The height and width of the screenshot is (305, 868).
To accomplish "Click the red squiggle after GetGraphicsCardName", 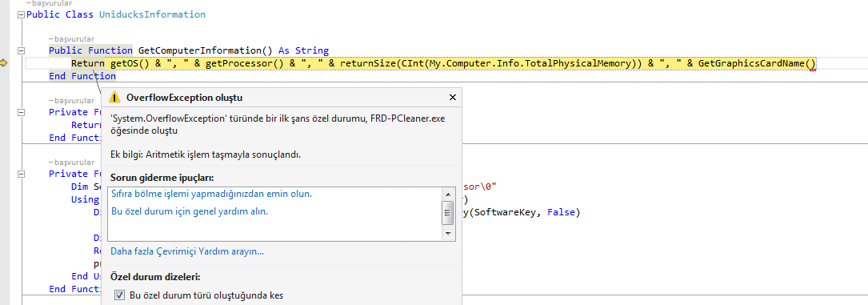I will coord(813,70).
